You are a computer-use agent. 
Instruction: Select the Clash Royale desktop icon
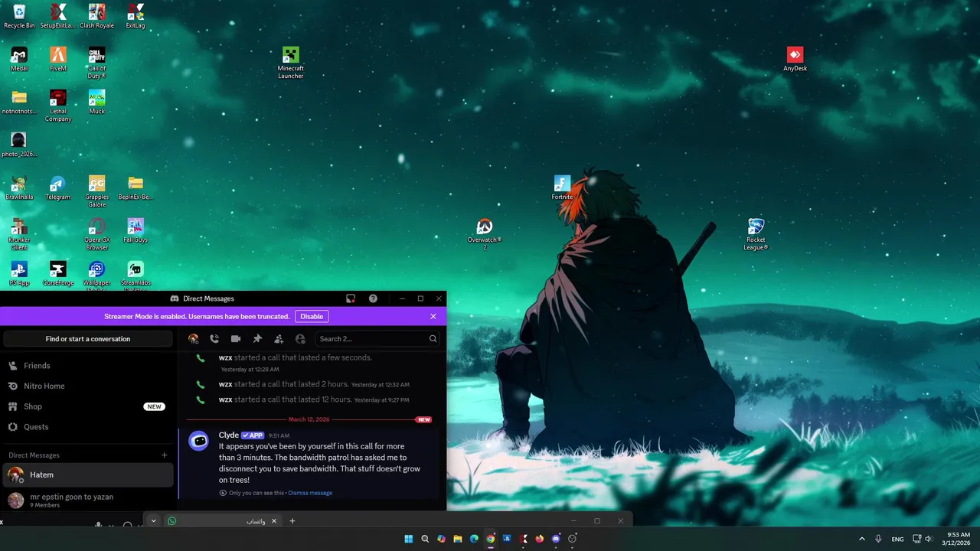coord(96,16)
